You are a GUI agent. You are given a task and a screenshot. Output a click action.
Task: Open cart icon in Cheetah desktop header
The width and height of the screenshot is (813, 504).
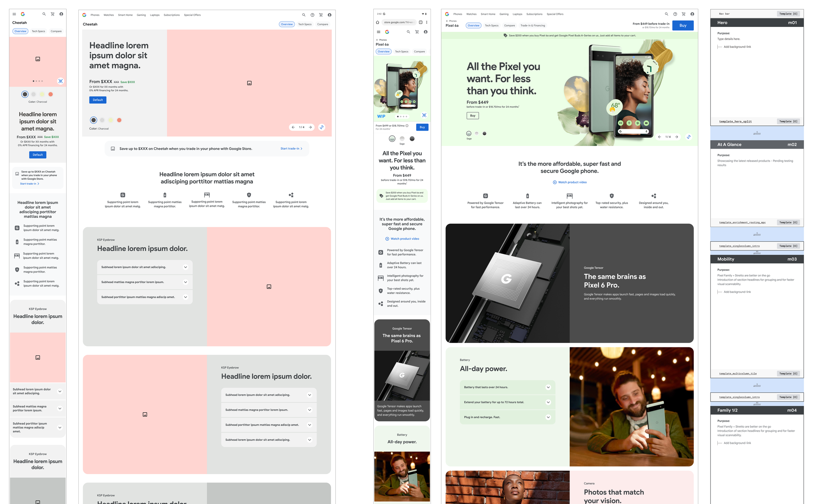(x=321, y=15)
